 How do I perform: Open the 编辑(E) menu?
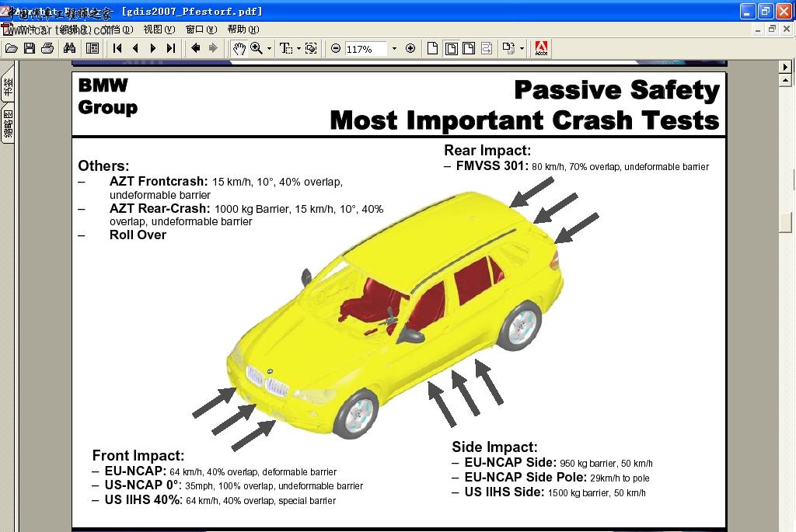tap(75, 30)
